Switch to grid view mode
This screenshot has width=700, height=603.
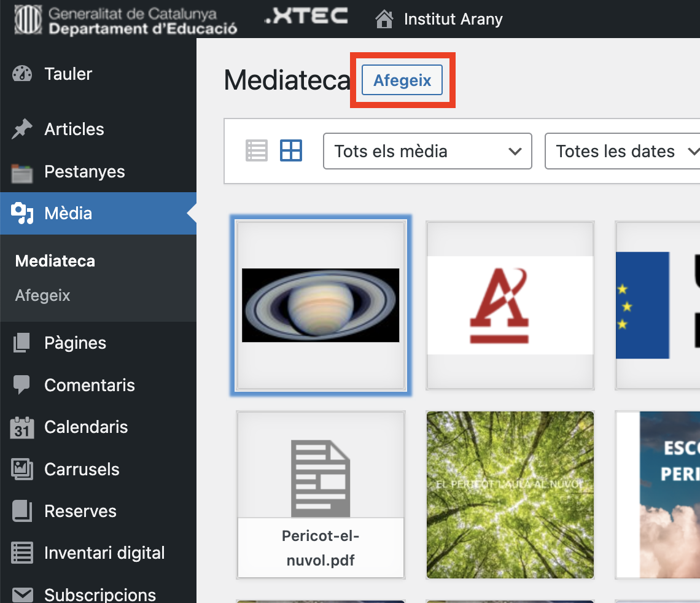point(291,150)
